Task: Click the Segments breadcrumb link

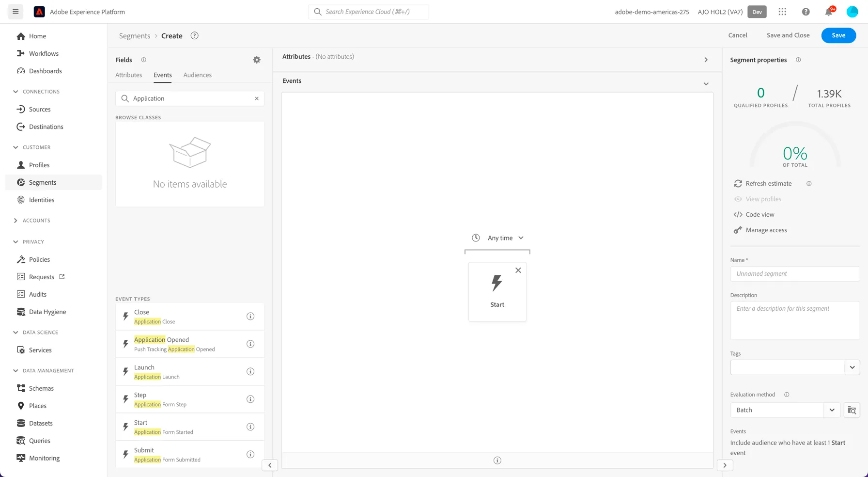Action: click(x=135, y=36)
